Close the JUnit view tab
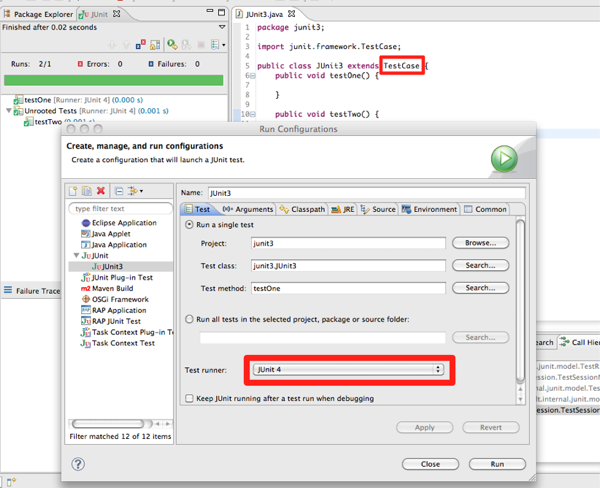 [116, 14]
